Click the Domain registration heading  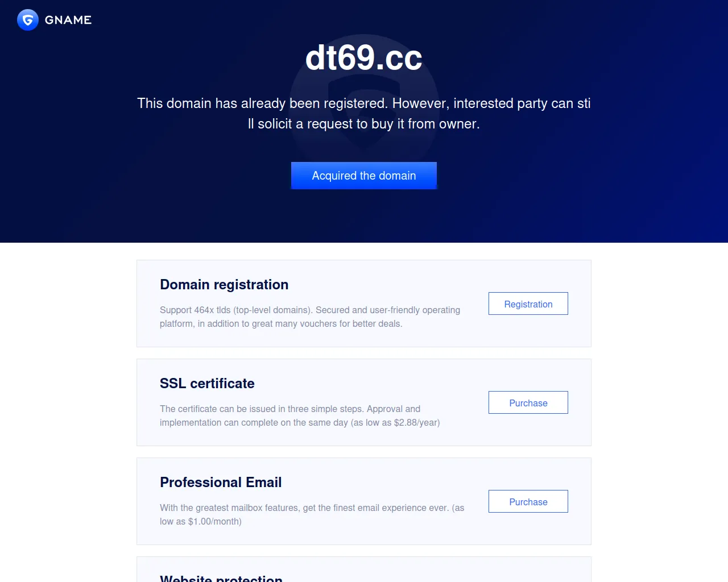point(224,285)
